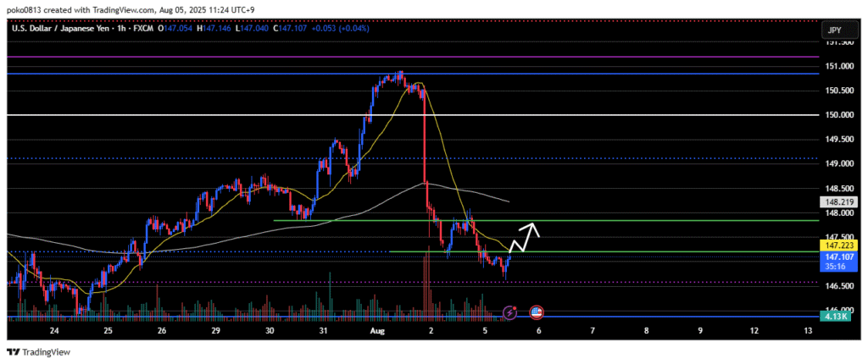Click the US flag economic event icon
Viewport: 868px width, 364px height.
[x=537, y=312]
